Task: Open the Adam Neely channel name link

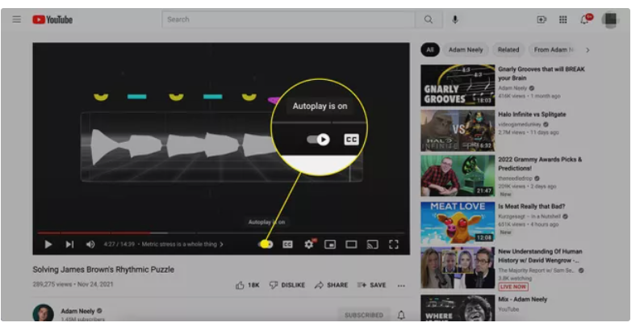Action: click(77, 312)
